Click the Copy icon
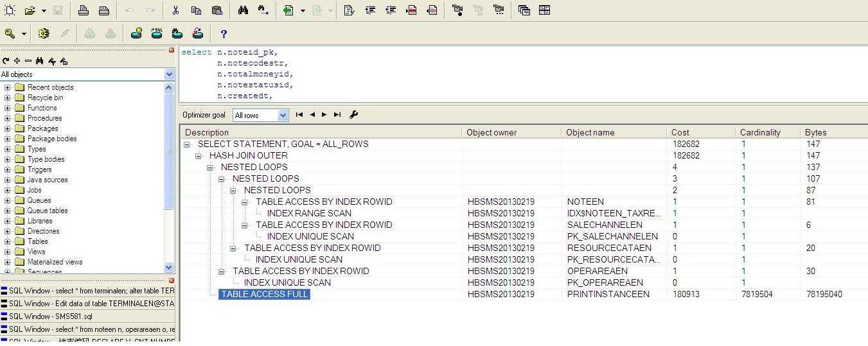The height and width of the screenshot is (346, 868). [x=196, y=10]
